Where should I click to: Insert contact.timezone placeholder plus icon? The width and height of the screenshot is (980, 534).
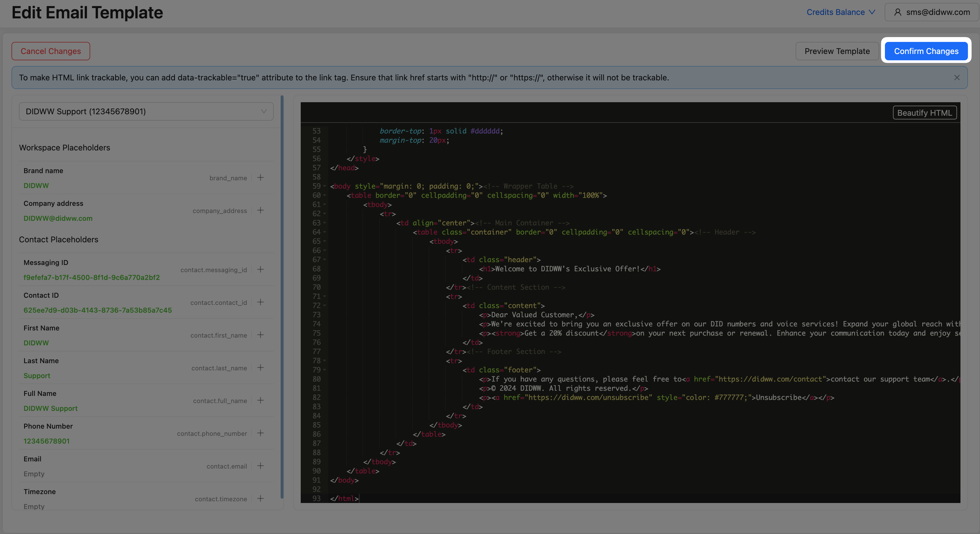coord(260,499)
